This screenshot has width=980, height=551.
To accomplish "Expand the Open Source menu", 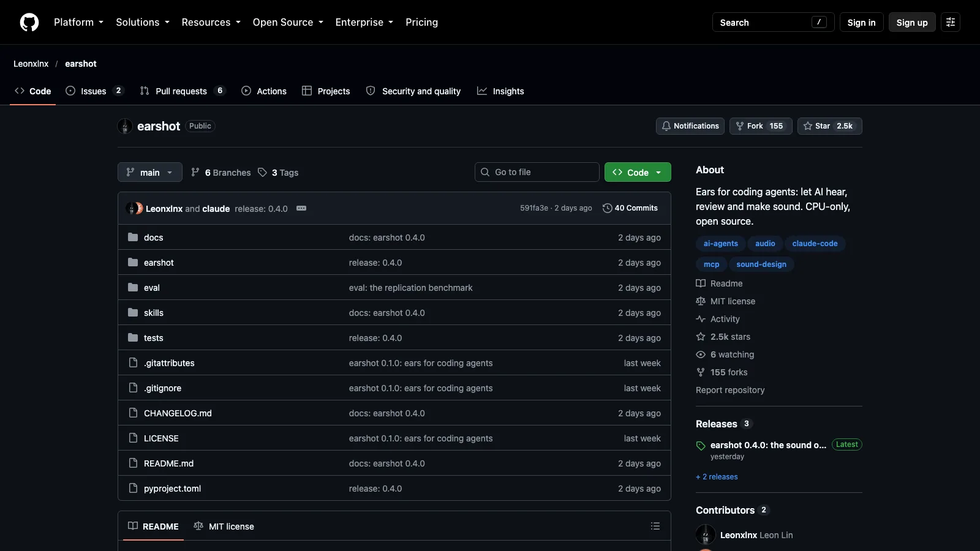I will click(288, 22).
